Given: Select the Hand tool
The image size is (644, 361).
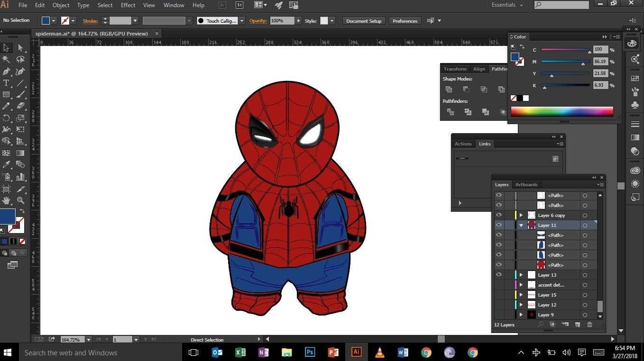Looking at the screenshot, I should 6,200.
